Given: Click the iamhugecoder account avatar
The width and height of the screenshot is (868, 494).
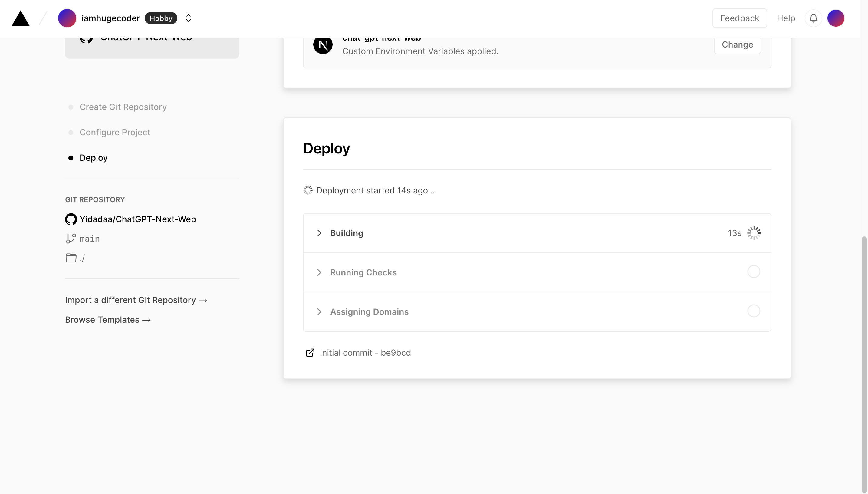Looking at the screenshot, I should point(67,18).
